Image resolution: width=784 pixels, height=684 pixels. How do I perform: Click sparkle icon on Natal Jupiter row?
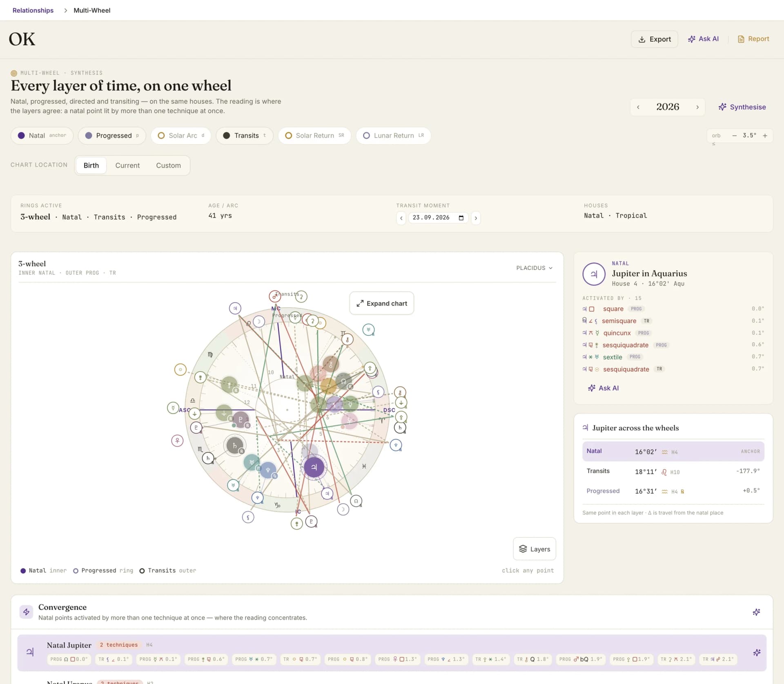pos(757,653)
